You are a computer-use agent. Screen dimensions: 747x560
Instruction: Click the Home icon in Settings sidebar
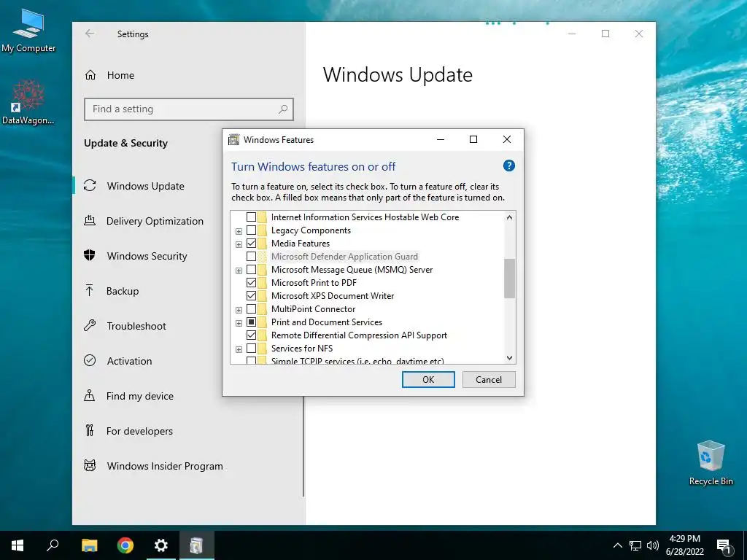tap(90, 75)
